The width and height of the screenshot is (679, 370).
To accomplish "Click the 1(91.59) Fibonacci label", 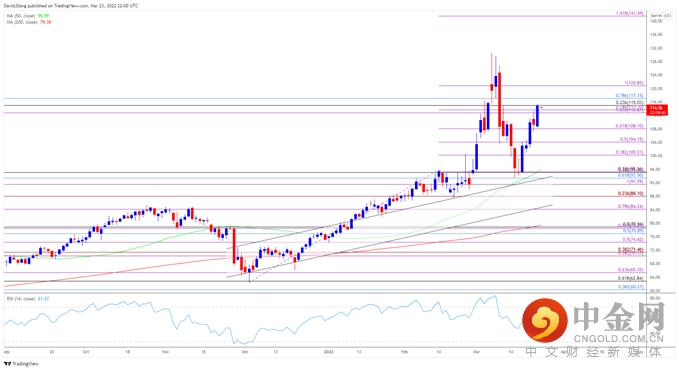I will click(x=634, y=182).
